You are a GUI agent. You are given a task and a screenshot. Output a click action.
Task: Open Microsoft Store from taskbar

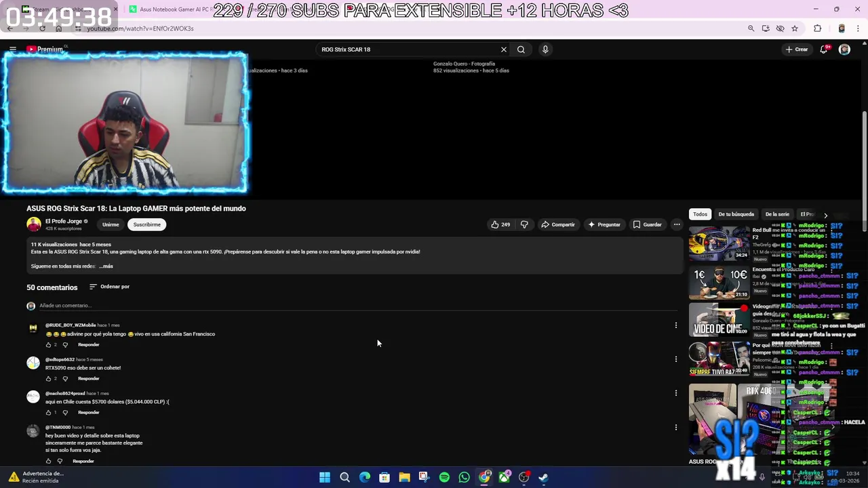pyautogui.click(x=384, y=478)
